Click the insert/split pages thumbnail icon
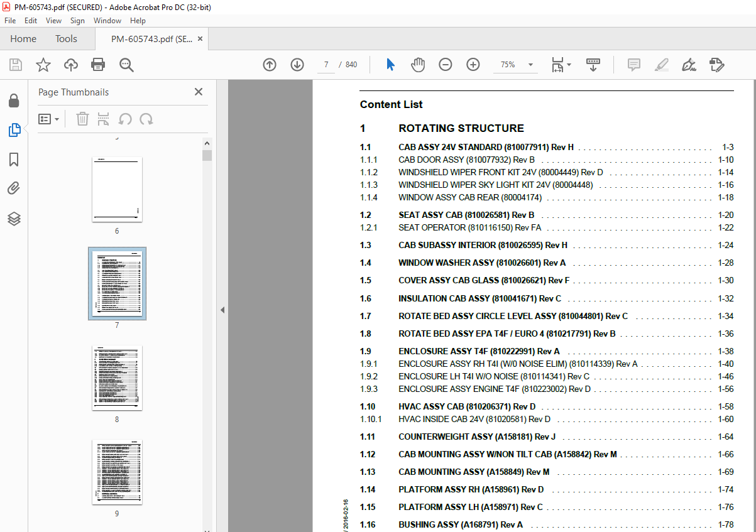The width and height of the screenshot is (756, 532). pos(104,119)
